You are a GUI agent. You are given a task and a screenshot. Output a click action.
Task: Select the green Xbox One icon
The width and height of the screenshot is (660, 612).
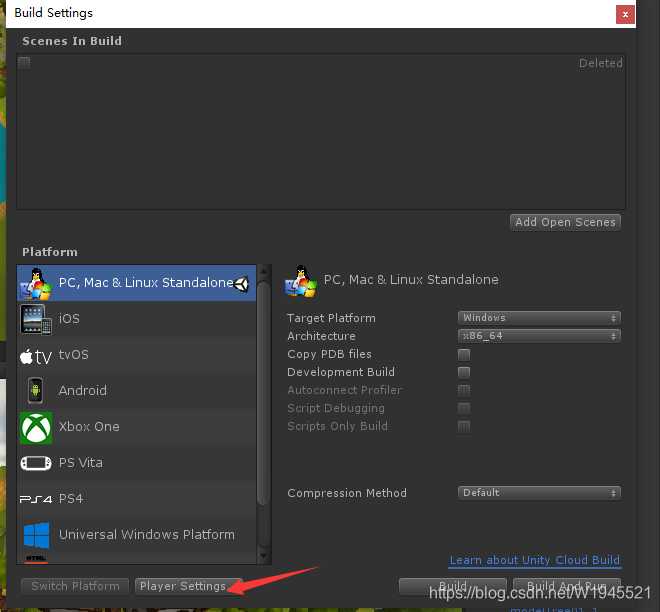click(36, 428)
